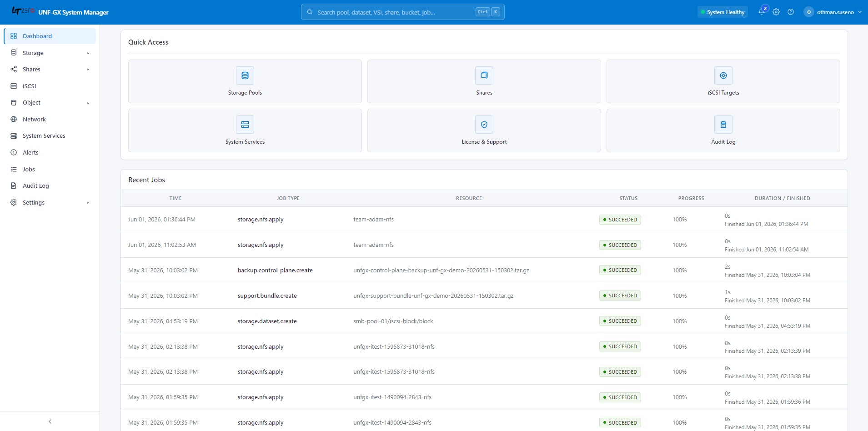
Task: Click the JOB TYPE column header
Action: [x=288, y=198]
